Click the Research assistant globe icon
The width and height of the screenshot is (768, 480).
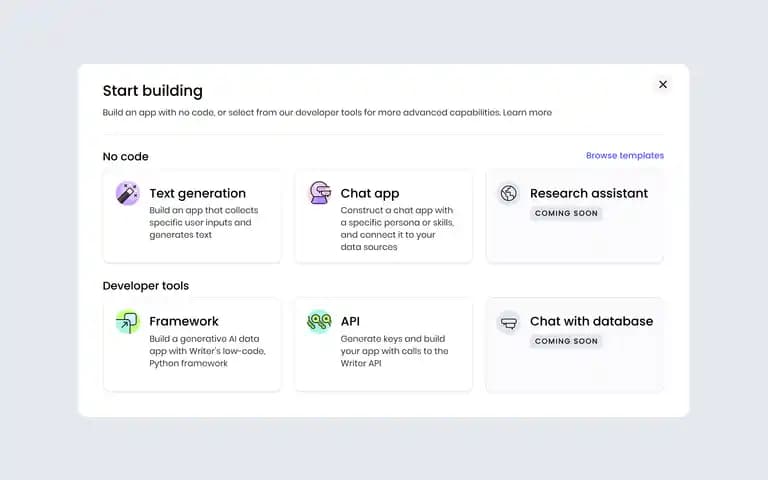(508, 193)
